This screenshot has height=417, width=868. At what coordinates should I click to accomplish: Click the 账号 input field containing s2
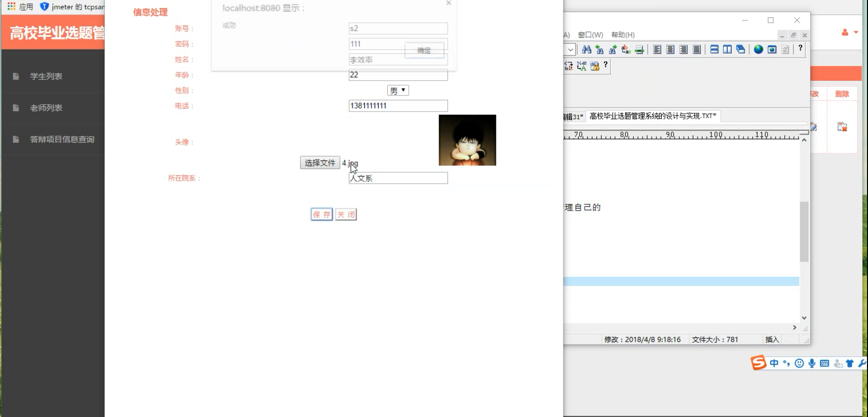click(x=398, y=29)
